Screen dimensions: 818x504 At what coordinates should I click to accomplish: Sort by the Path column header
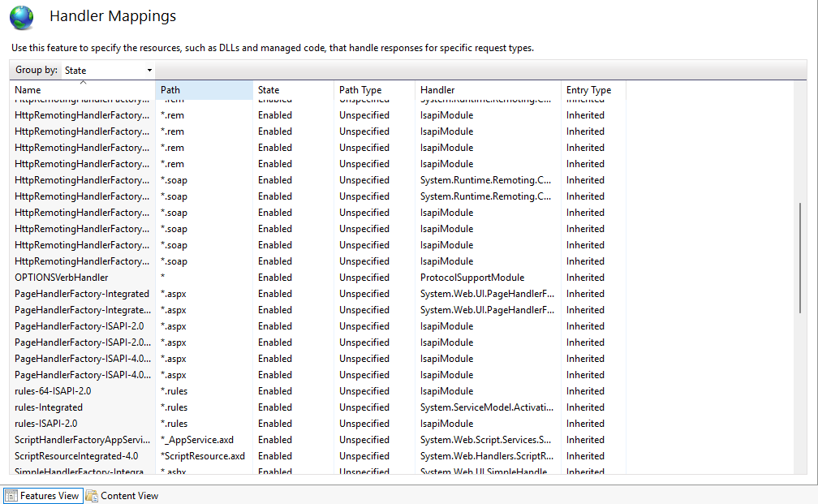pos(204,90)
